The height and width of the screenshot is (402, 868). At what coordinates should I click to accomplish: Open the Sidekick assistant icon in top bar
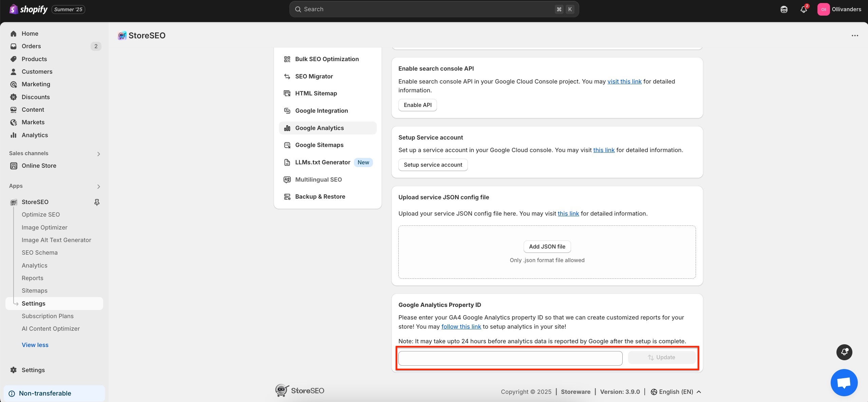pyautogui.click(x=784, y=10)
